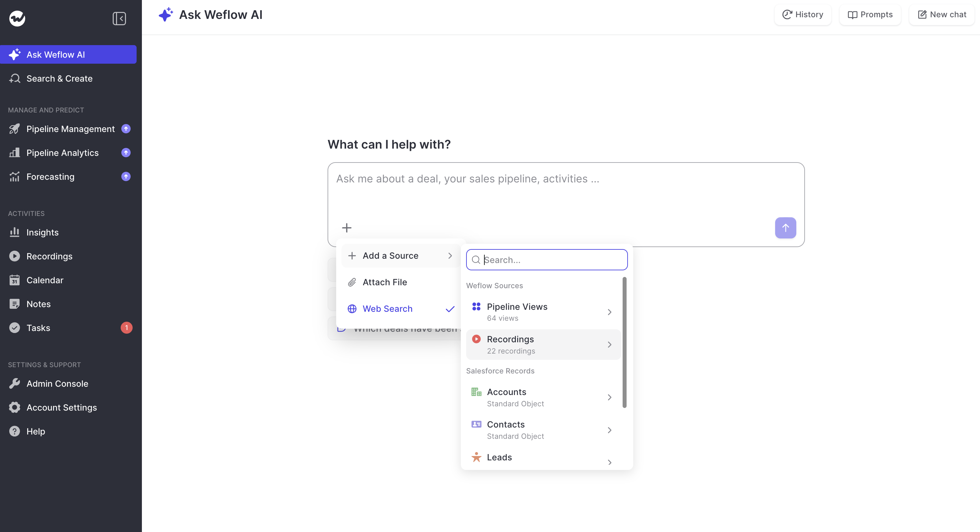Click the Account Settings gear icon
Viewport: 980px width, 532px height.
(15, 408)
